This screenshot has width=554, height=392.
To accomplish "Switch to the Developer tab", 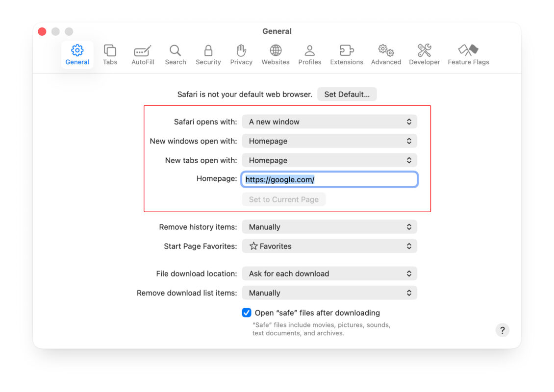I will [x=425, y=54].
